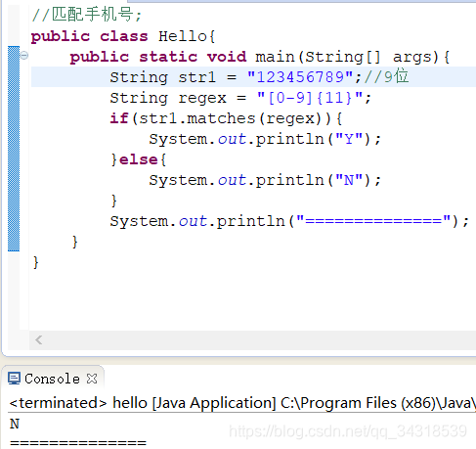Click the final closing brace of class Hello
This screenshot has height=449, width=476.
click(x=35, y=262)
